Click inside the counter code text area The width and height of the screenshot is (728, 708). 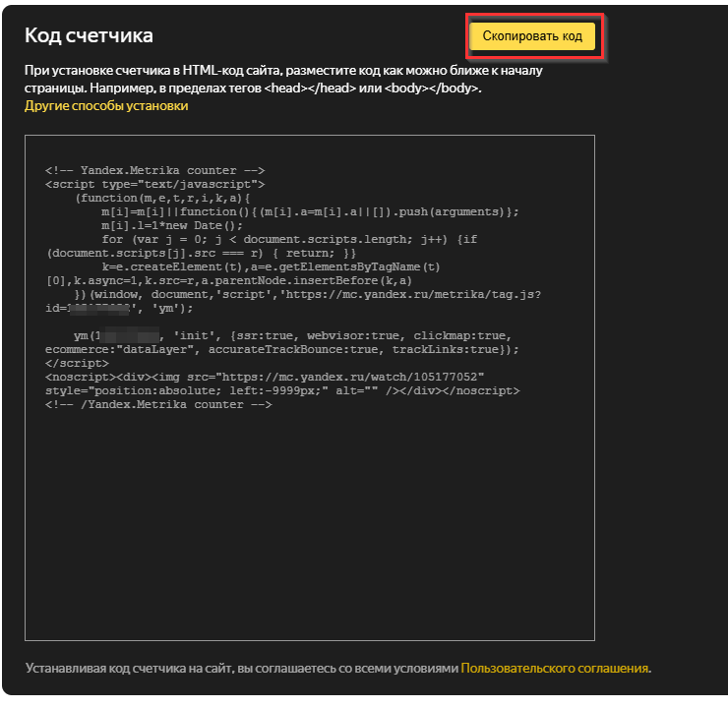pos(309,521)
